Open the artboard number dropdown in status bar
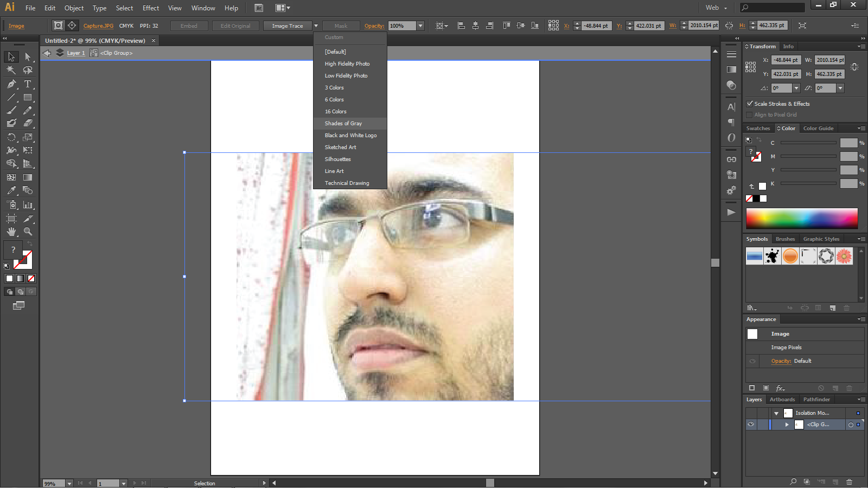This screenshot has width=868, height=488. pyautogui.click(x=124, y=483)
